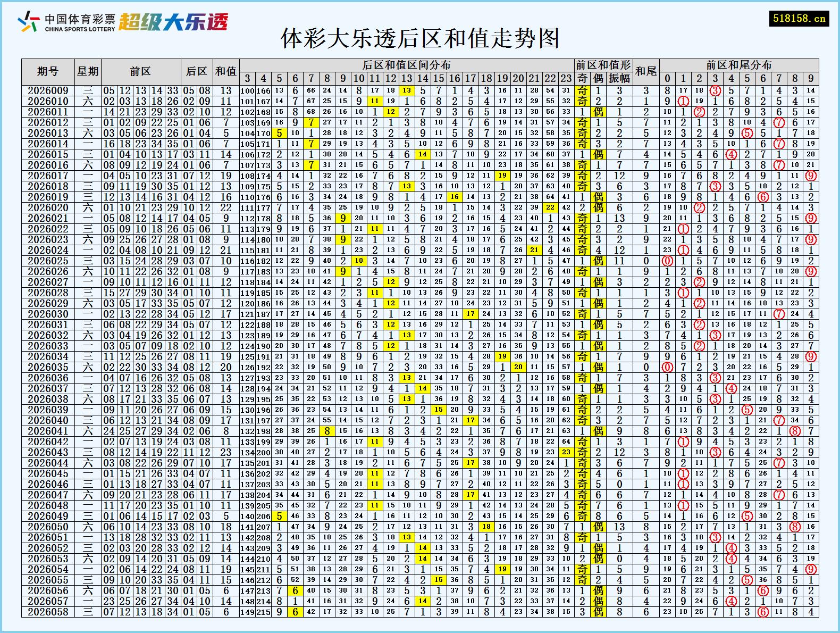840x633 pixels.
Task: Click issue number 2026038
Action: coord(48,399)
